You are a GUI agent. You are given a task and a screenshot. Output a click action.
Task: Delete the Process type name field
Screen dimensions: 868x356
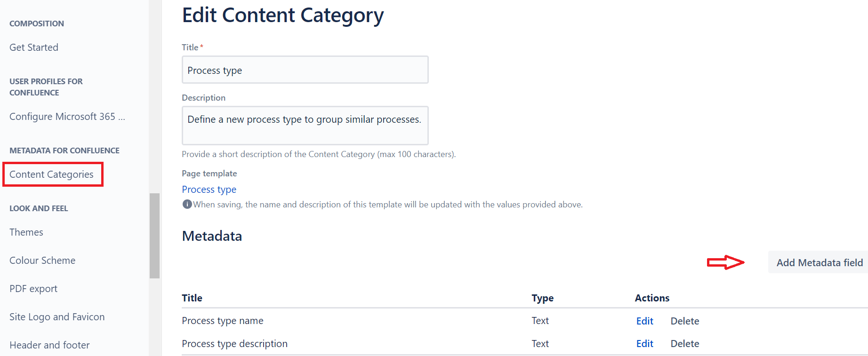pyautogui.click(x=684, y=321)
